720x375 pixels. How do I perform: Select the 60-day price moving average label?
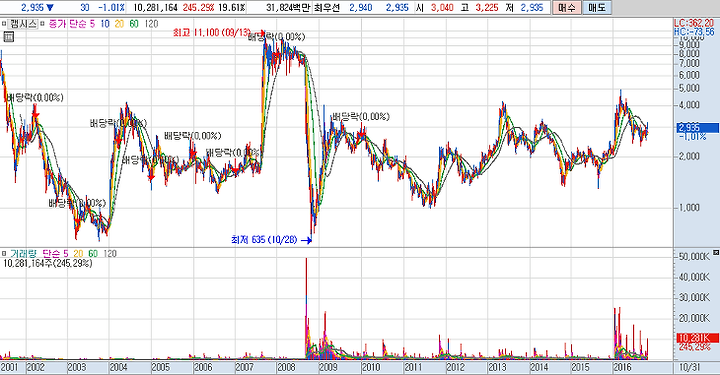pyautogui.click(x=134, y=24)
